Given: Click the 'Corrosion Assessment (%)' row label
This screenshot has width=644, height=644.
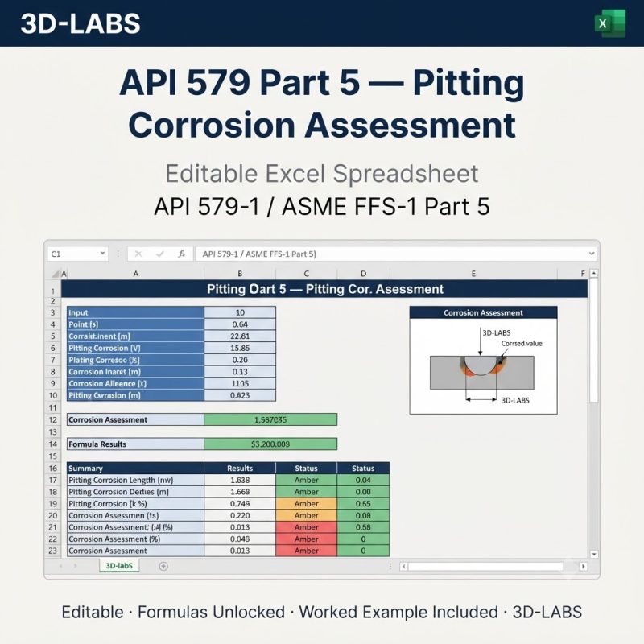Looking at the screenshot, I should click(135, 539).
